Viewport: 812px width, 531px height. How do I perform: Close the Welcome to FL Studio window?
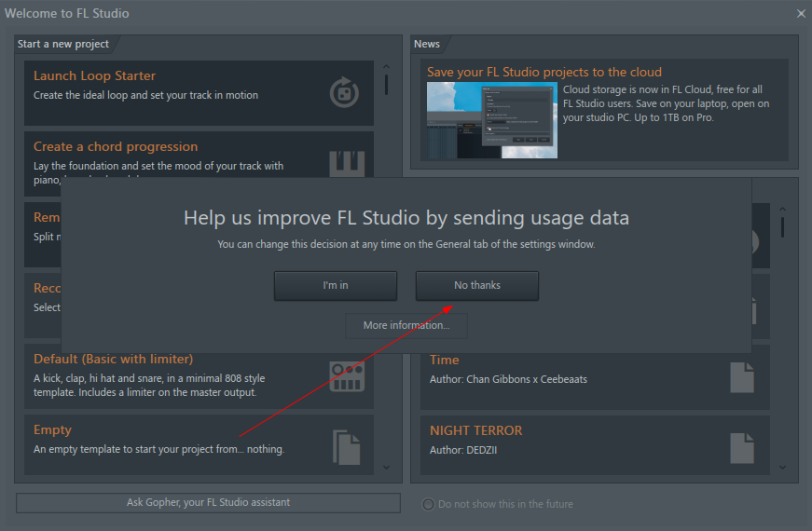point(801,13)
